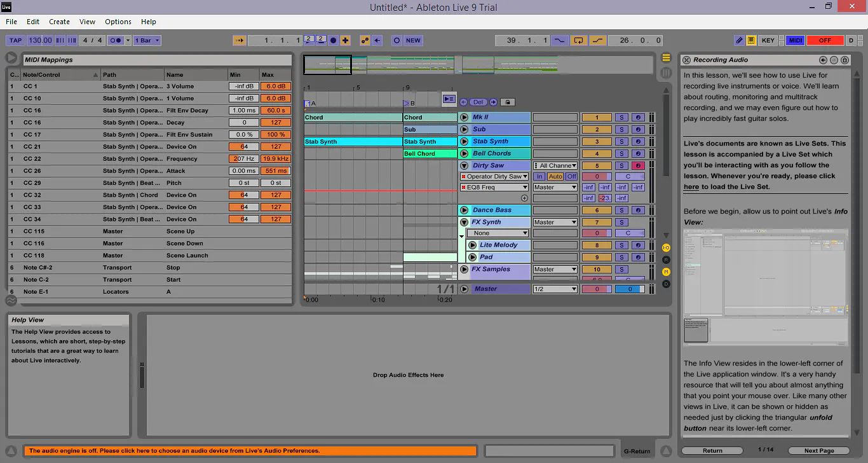Image resolution: width=868 pixels, height=463 pixels.
Task: Select the Draw Mode pencil icon
Action: [x=741, y=40]
